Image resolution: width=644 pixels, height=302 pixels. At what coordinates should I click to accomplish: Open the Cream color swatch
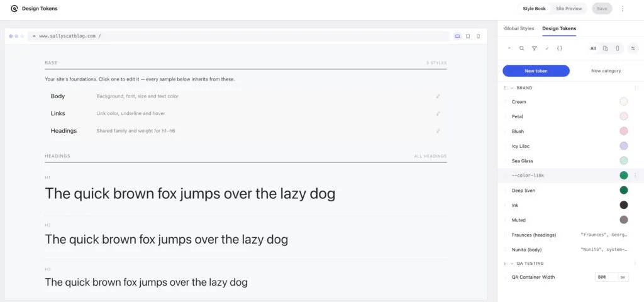click(623, 102)
